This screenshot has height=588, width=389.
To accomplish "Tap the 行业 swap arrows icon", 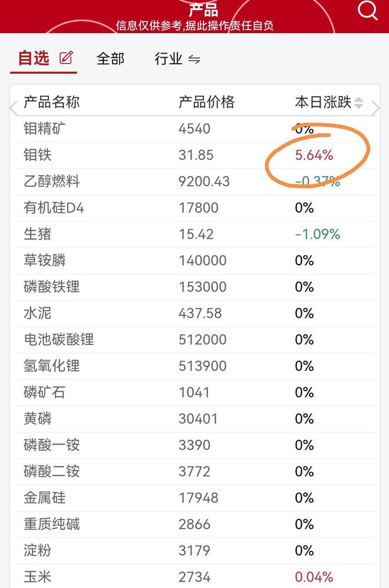I will click(194, 59).
